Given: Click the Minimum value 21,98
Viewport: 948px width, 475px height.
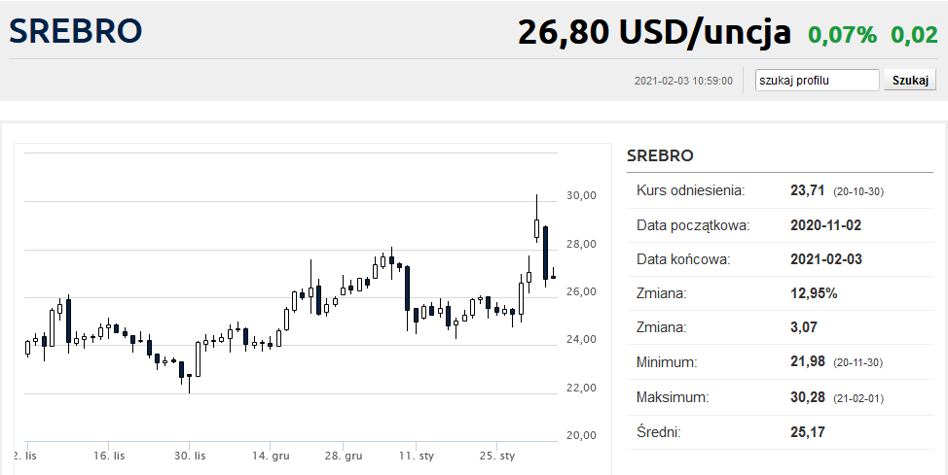Looking at the screenshot, I should (808, 362).
